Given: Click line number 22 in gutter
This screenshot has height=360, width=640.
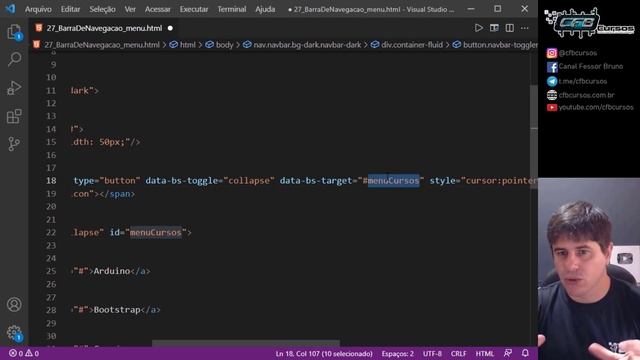Looking at the screenshot, I should [51, 232].
